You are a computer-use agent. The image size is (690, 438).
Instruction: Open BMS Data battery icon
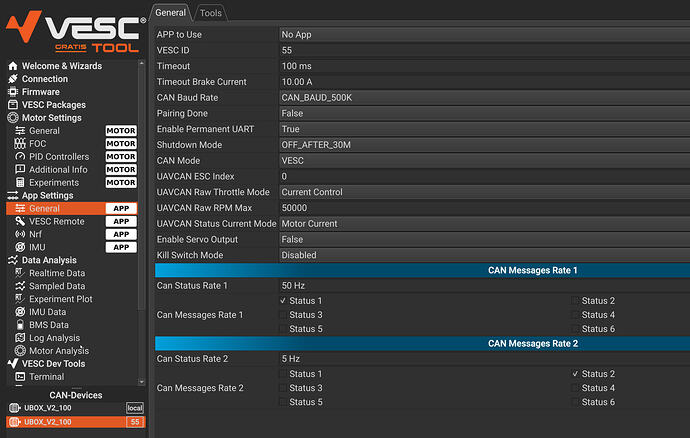20,325
